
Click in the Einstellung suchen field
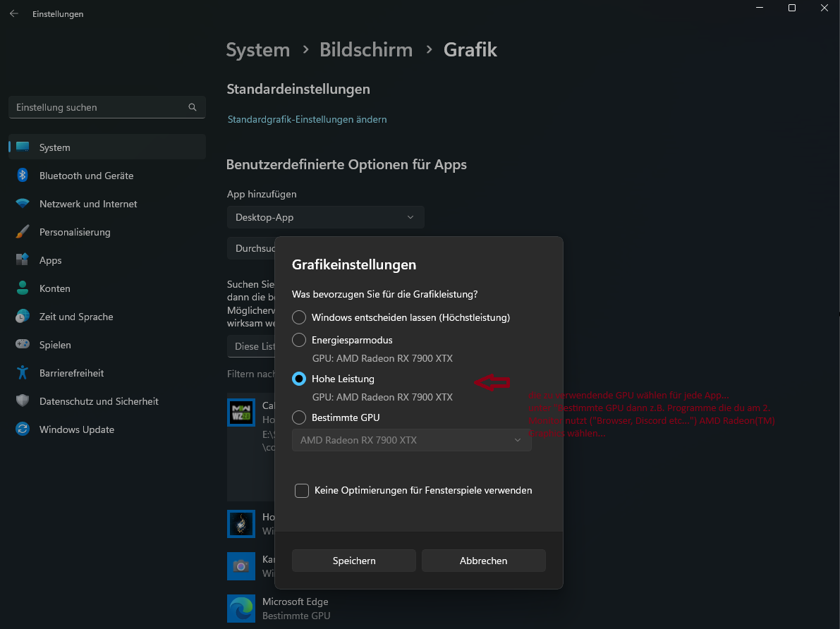pos(107,107)
